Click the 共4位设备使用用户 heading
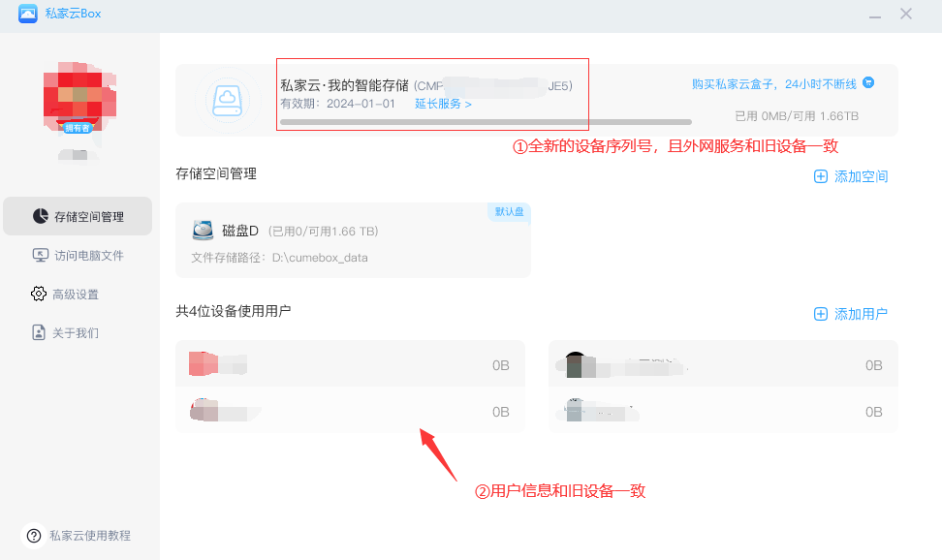Viewport: 942px width, 560px height. 234,311
